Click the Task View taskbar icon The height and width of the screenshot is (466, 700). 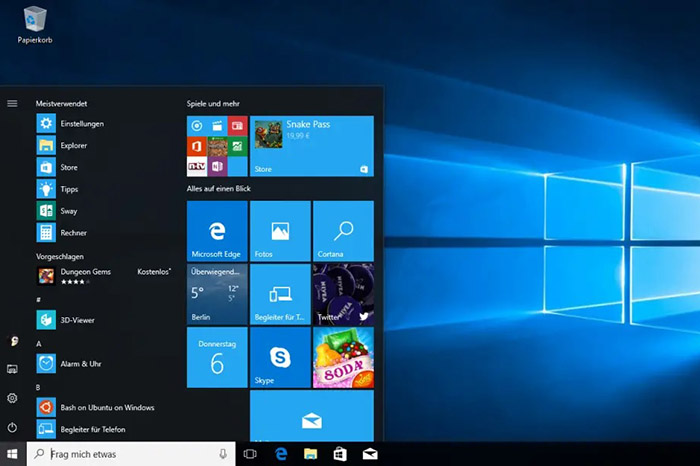(251, 454)
